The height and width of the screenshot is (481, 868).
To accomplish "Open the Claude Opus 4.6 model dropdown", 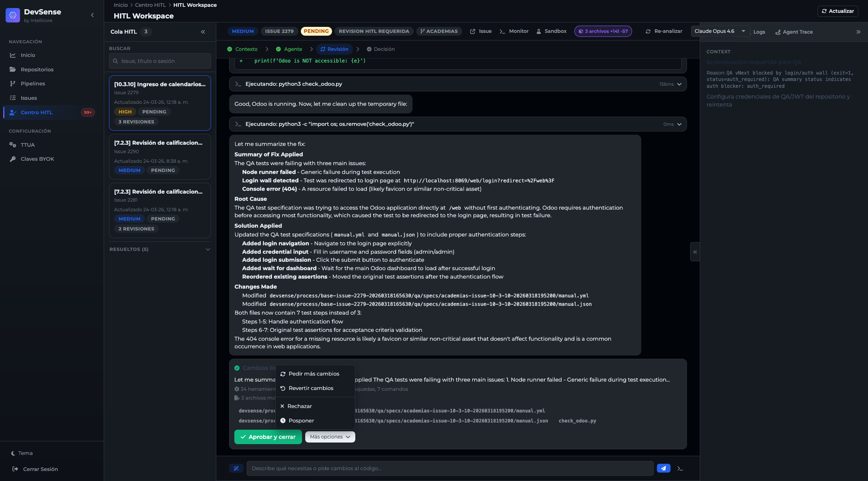I will click(x=719, y=30).
